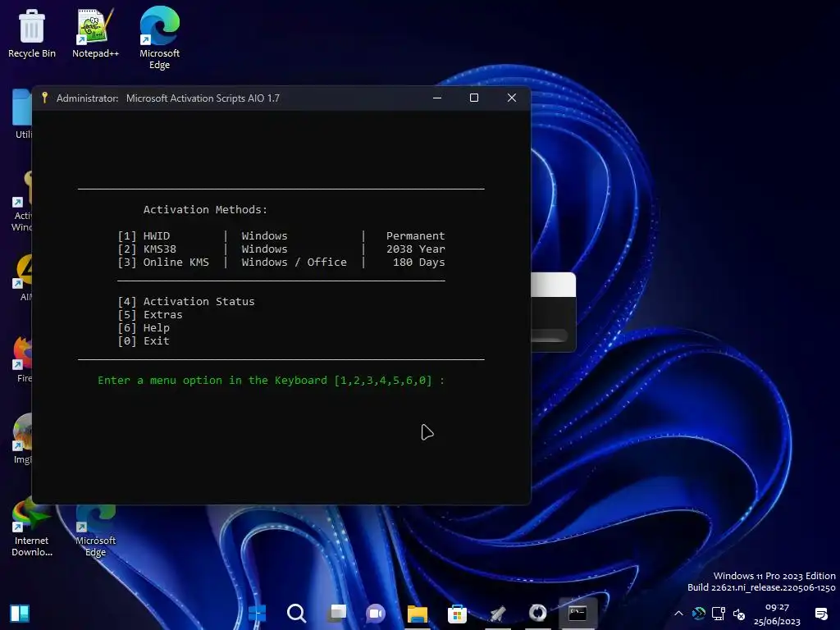
Task: Show hidden system tray icons
Action: tap(678, 614)
